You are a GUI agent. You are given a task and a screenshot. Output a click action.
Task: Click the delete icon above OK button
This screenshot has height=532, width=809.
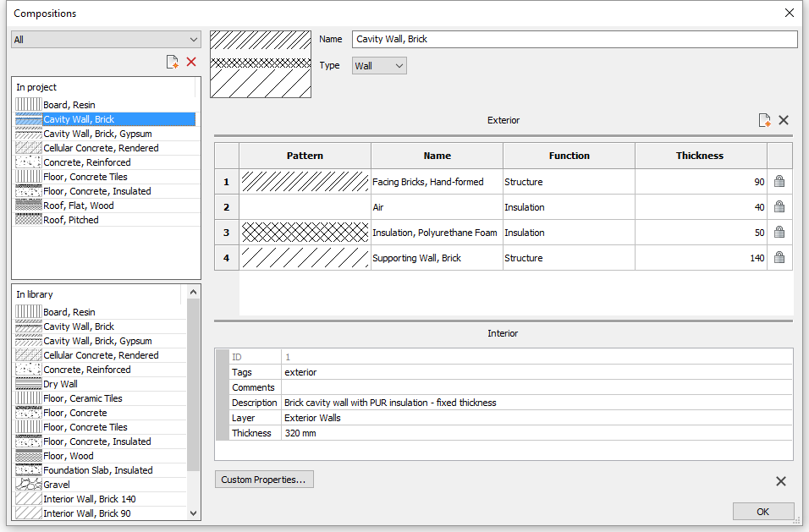point(781,481)
